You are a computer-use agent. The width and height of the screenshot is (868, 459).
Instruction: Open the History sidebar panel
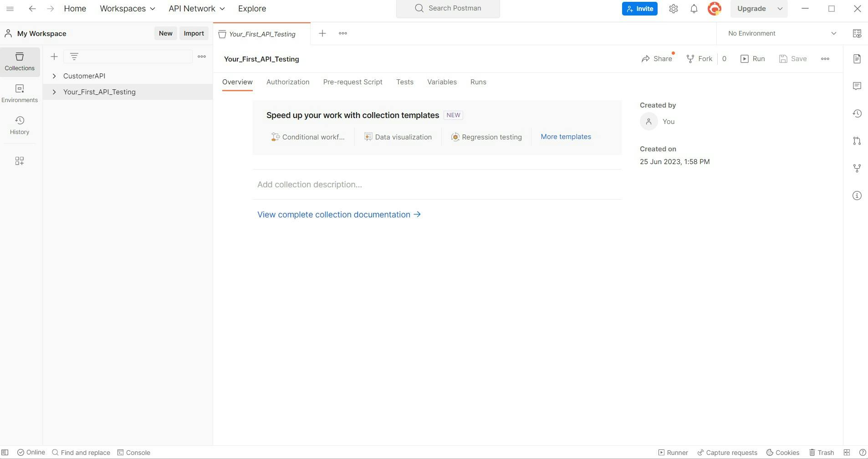pyautogui.click(x=20, y=125)
